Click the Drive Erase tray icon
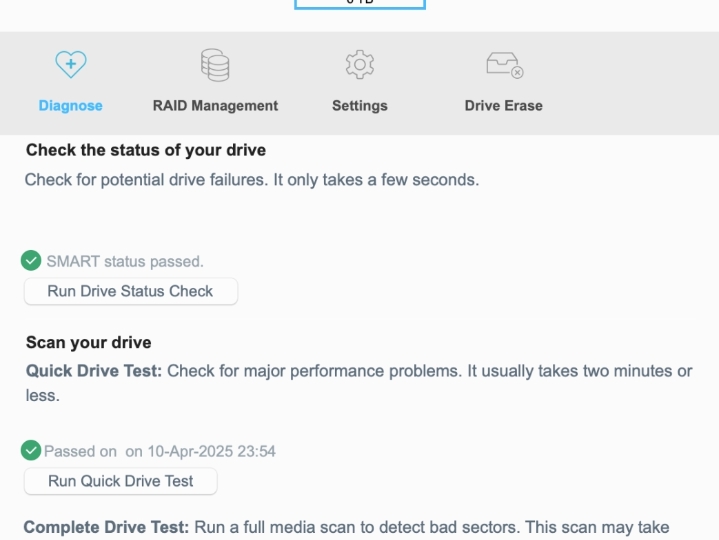 point(505,65)
